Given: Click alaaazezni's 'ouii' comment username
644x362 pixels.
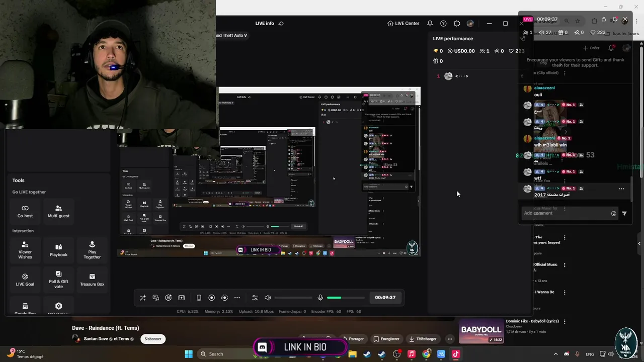Looking at the screenshot, I should point(544,87).
